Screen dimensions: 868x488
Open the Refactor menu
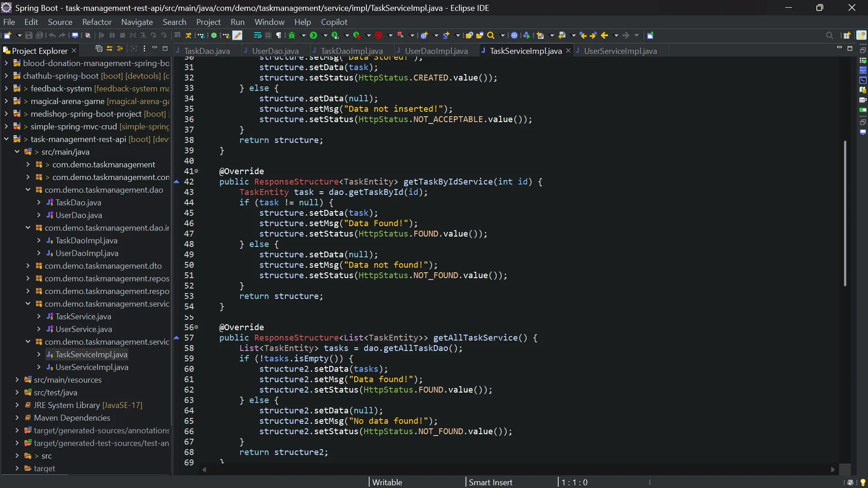point(97,22)
